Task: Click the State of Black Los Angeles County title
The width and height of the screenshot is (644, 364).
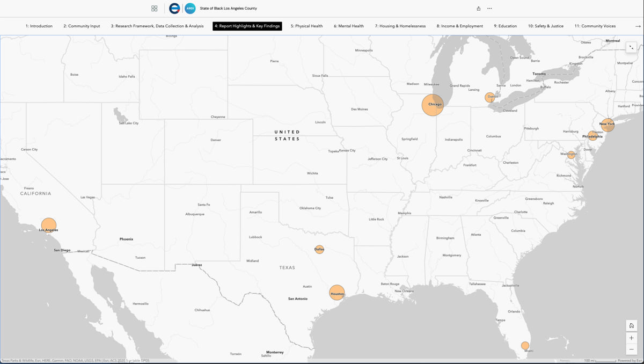Action: pyautogui.click(x=229, y=9)
